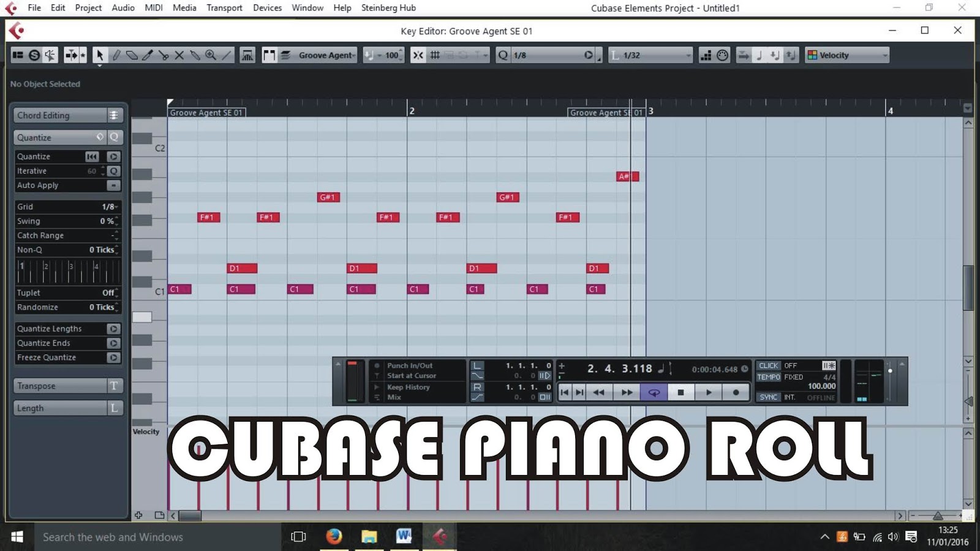Open the Transport menu
The width and height of the screenshot is (980, 551).
tap(224, 8)
